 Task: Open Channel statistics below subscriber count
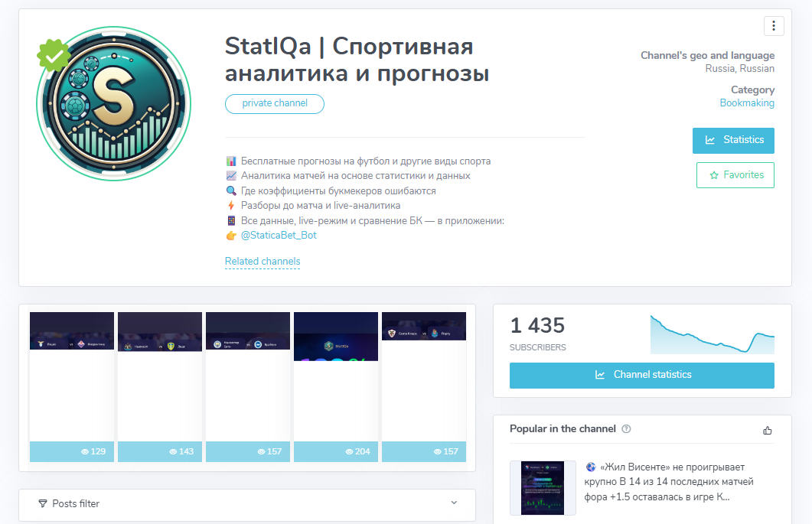641,375
